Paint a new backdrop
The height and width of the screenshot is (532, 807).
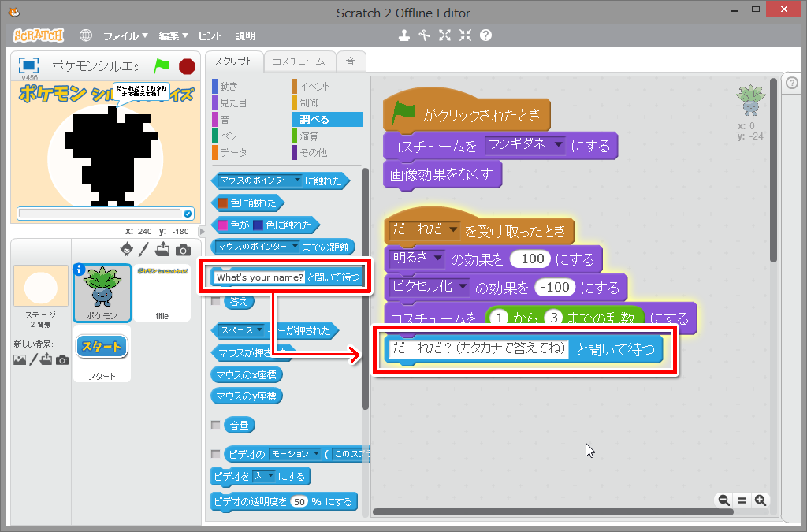coord(33,359)
